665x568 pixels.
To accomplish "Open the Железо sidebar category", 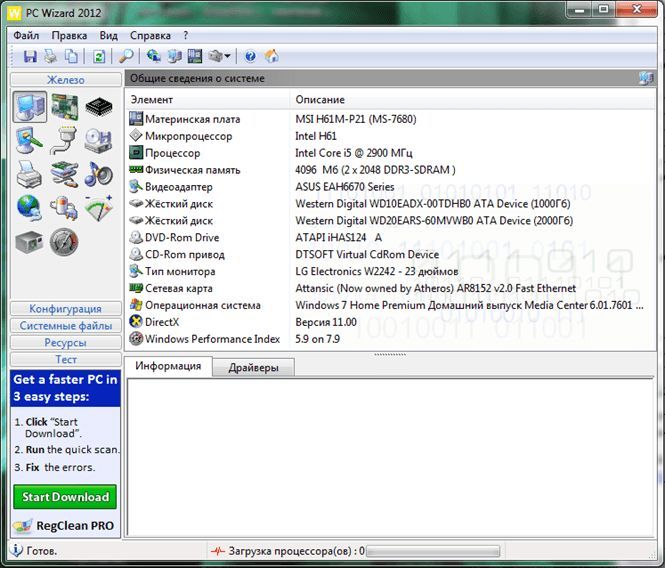I will 66,79.
